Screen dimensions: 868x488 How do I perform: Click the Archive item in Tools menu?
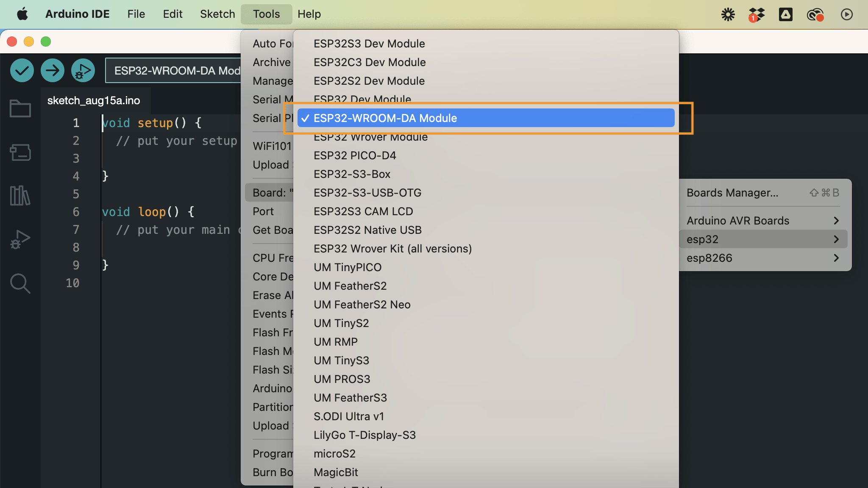click(270, 62)
